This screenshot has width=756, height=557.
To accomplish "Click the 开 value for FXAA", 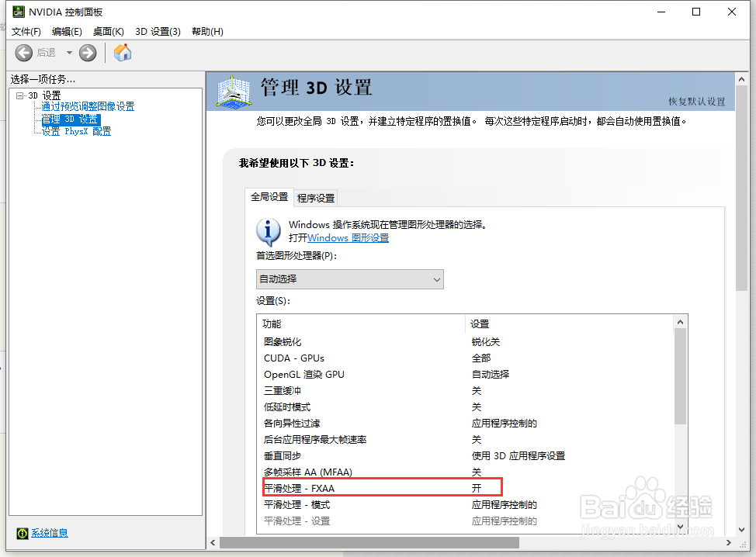I will point(477,489).
